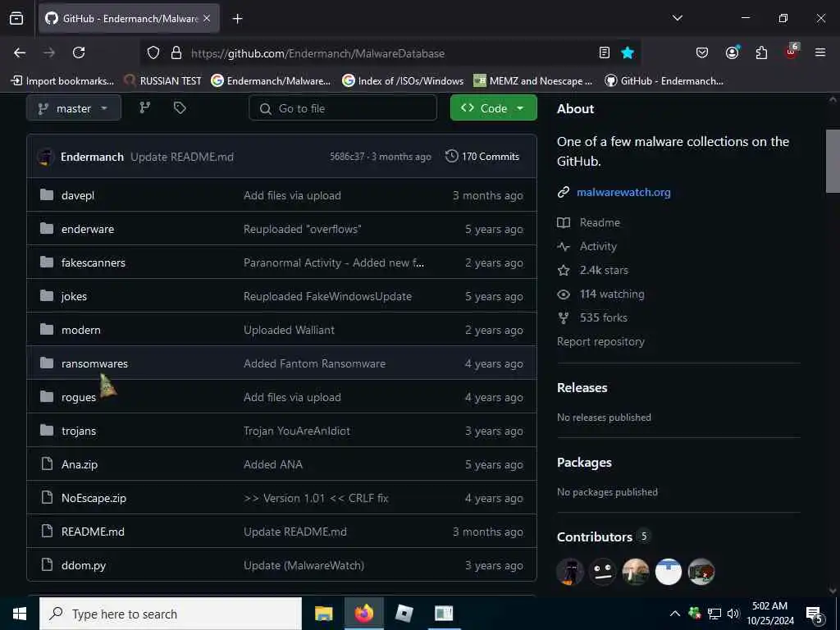Click the tracking protection shield icon
This screenshot has width=840, height=630.
(153, 52)
